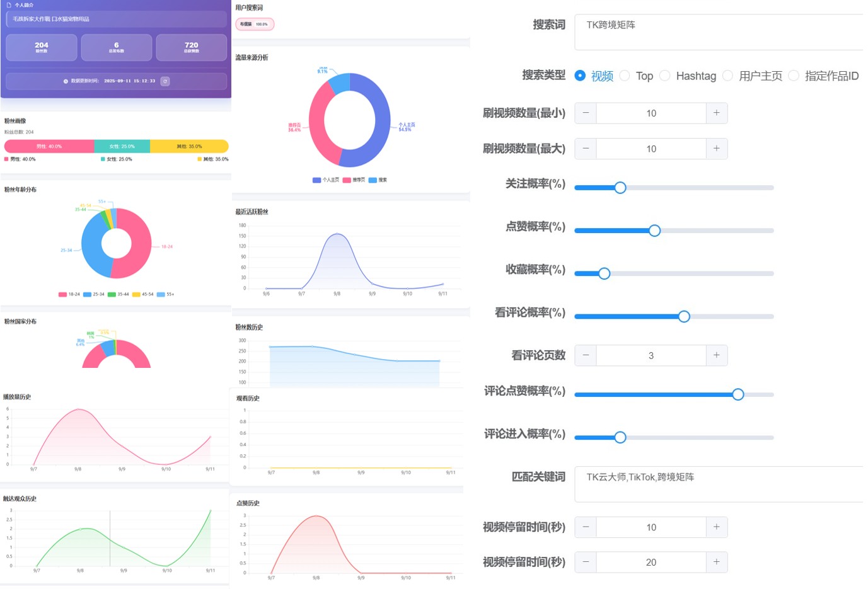This screenshot has height=589, width=868.
Task: Click the 布偶猫 search term tag
Action: (255, 25)
